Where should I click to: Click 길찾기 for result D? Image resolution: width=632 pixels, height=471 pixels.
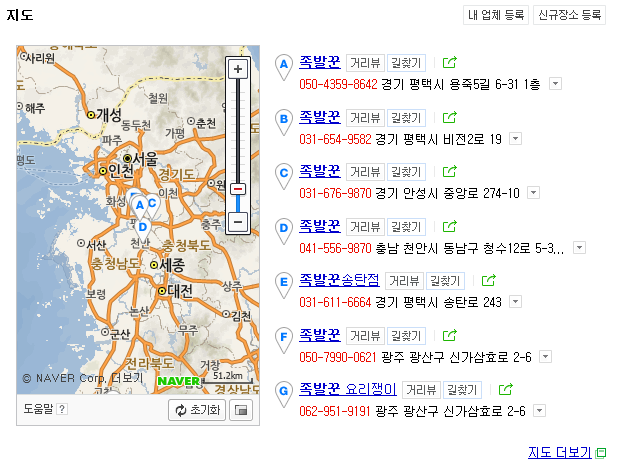406,227
